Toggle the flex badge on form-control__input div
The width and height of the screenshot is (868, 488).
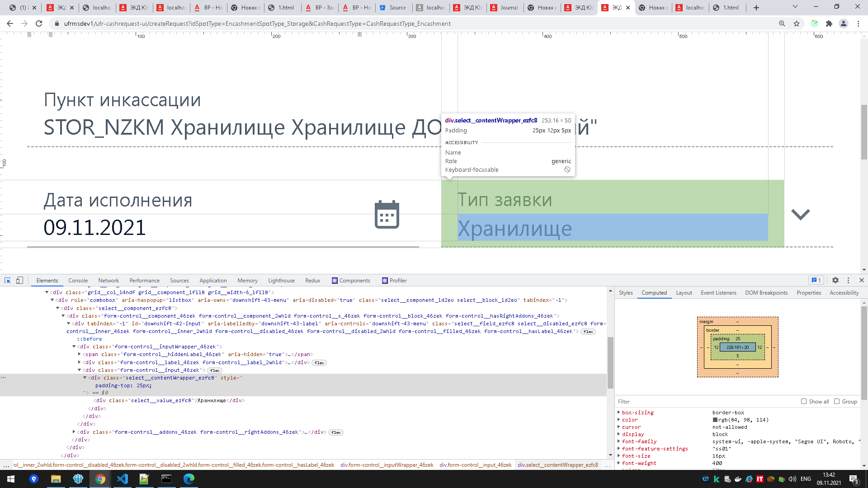tap(214, 370)
